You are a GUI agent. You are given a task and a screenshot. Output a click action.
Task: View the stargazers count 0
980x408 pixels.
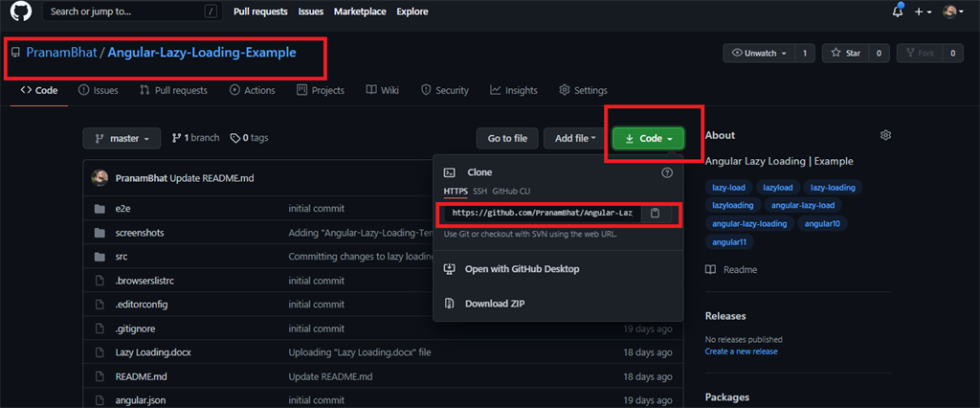pos(879,54)
